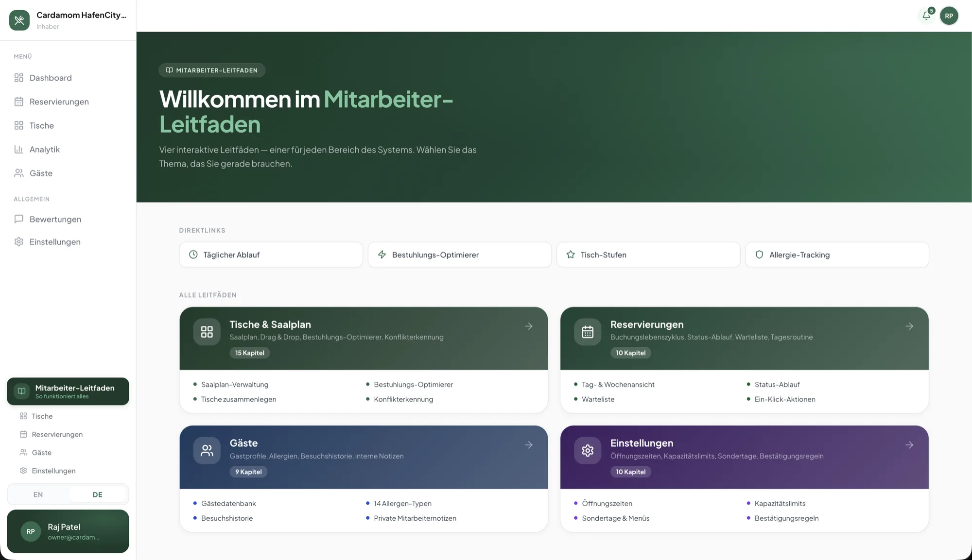The height and width of the screenshot is (560, 972).
Task: Click Tische zusammenlegen chapter entry
Action: tap(239, 399)
